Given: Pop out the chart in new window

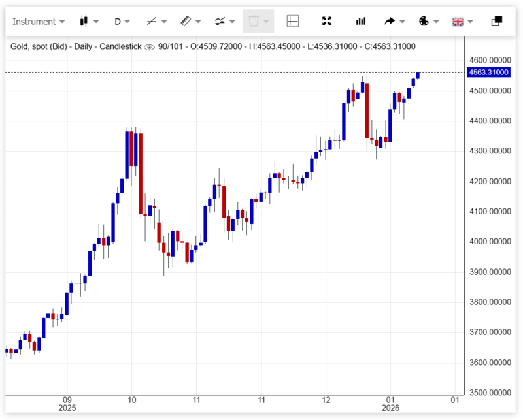Looking at the screenshot, I should tap(497, 21).
